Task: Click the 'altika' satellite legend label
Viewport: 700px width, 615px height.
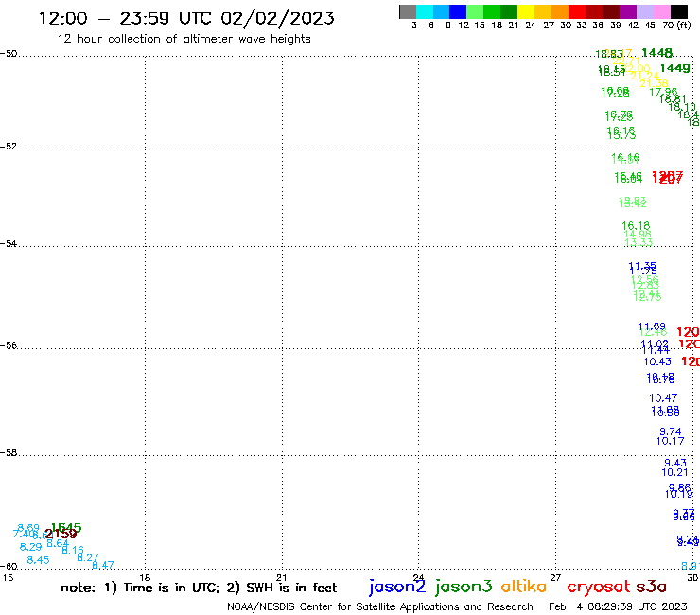Action: pos(524,586)
